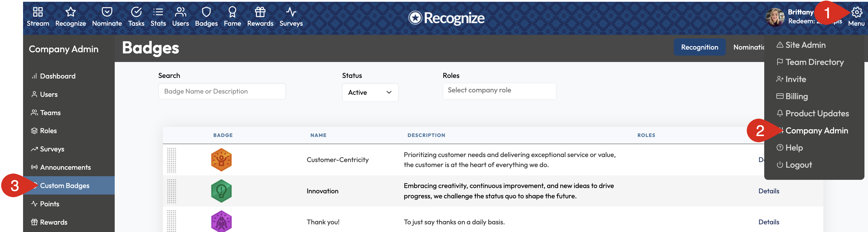Open the Rewards gift icon in navbar
This screenshot has height=232, width=868.
(260, 12)
